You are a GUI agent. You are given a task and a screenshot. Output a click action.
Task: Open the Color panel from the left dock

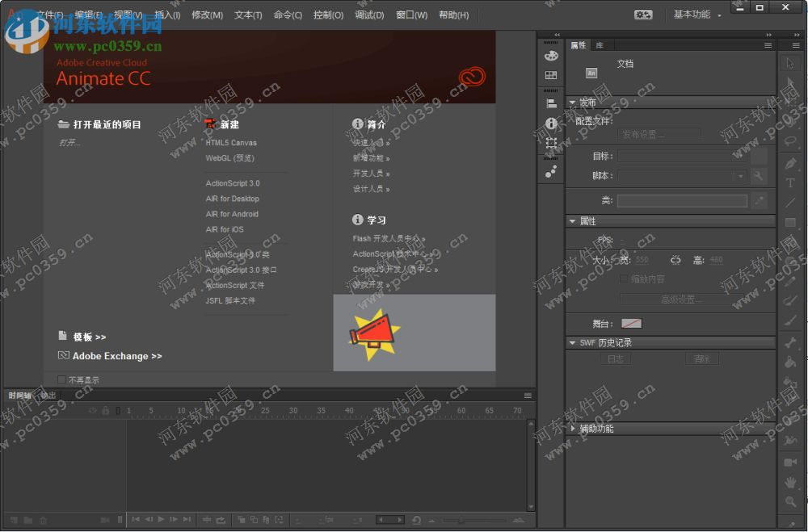551,55
